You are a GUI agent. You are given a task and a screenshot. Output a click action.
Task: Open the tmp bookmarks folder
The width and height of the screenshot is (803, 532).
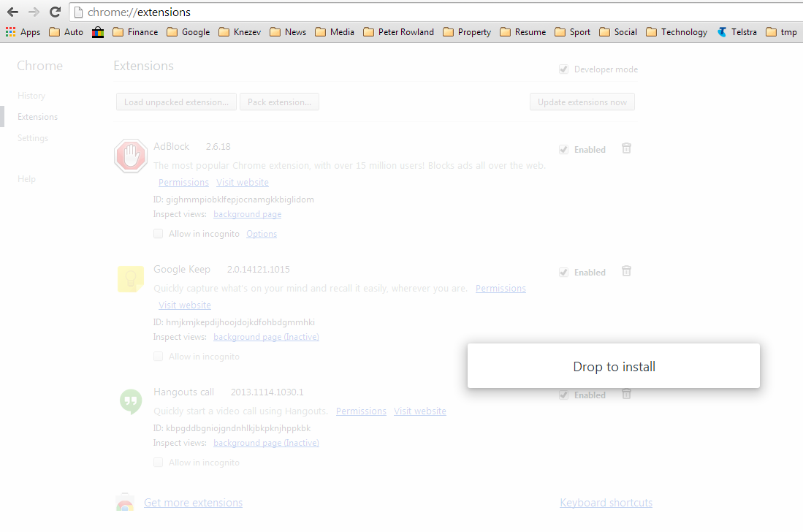[781, 31]
